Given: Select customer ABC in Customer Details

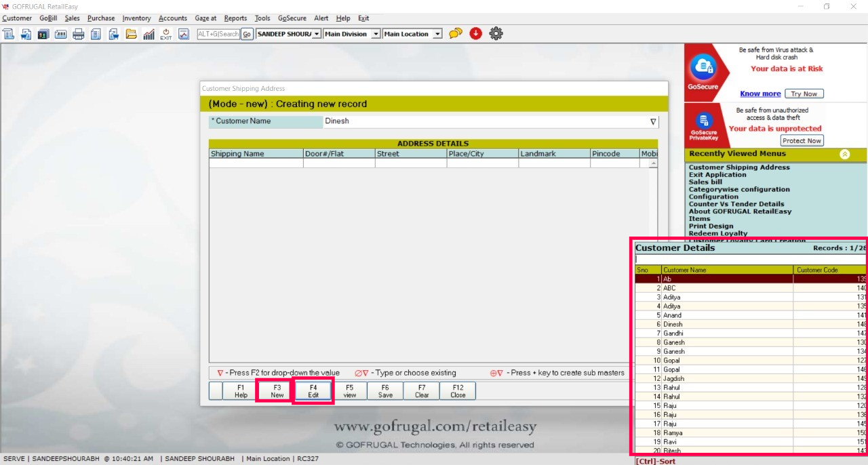Looking at the screenshot, I should pos(751,288).
